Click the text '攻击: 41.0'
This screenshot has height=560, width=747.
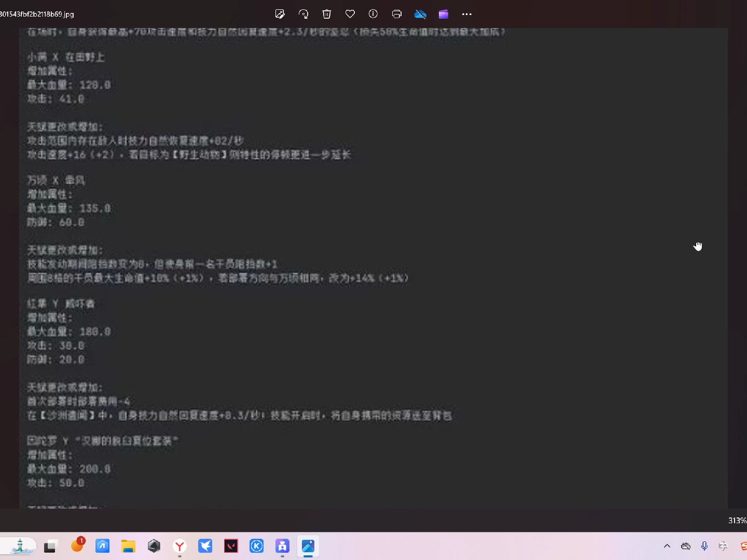(56, 99)
